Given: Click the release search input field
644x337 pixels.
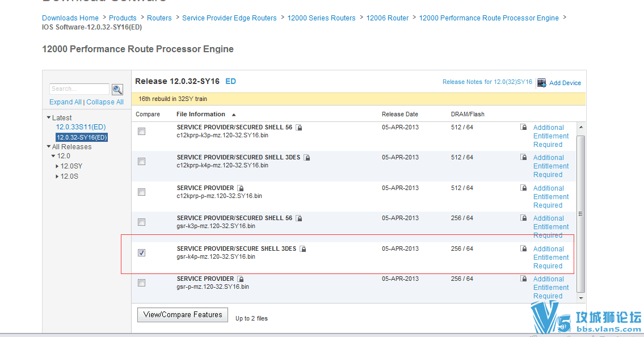Looking at the screenshot, I should click(x=79, y=89).
